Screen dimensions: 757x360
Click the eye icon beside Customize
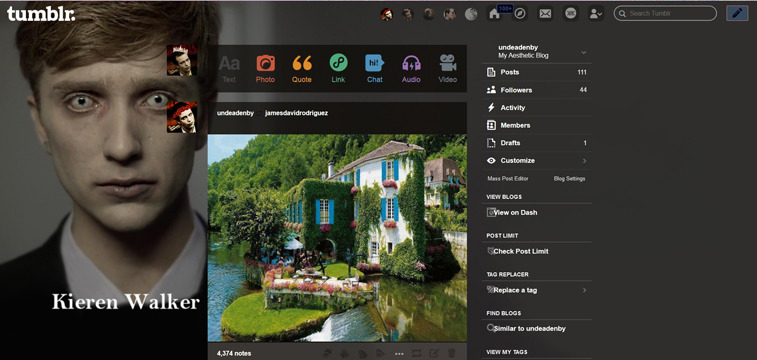tap(491, 160)
